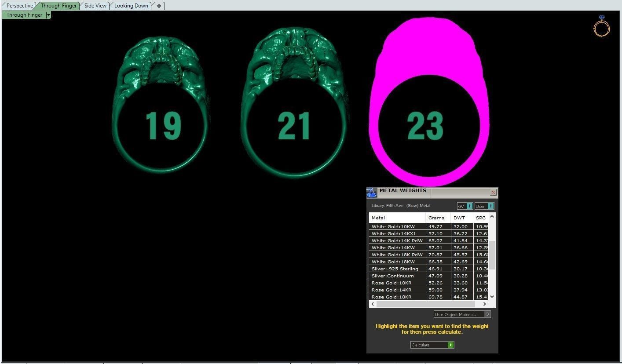Open the Through Finger viewport title dropdown arrow
Screen dimensions: 622x364
coord(48,15)
